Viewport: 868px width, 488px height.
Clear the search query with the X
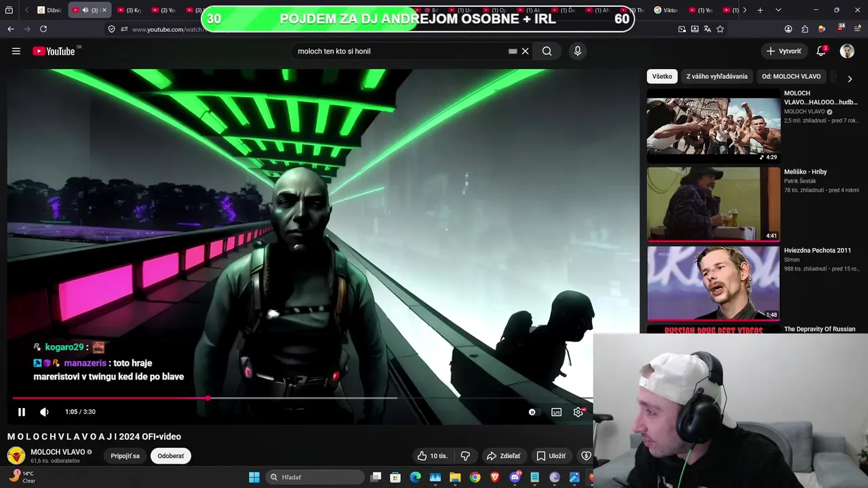525,51
